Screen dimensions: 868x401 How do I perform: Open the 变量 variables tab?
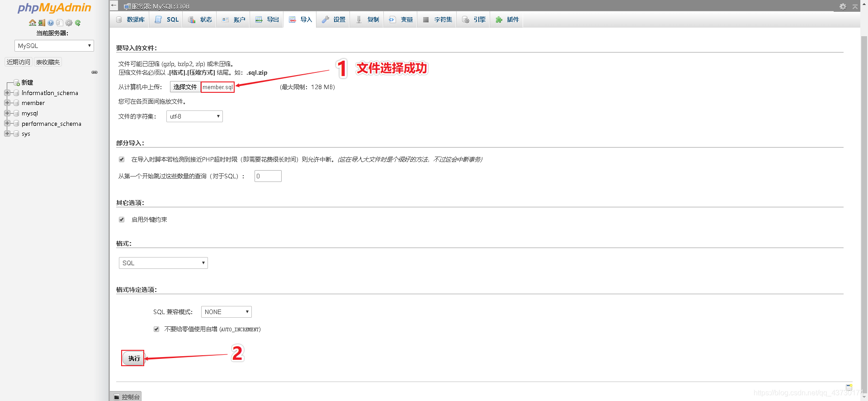[x=401, y=19]
